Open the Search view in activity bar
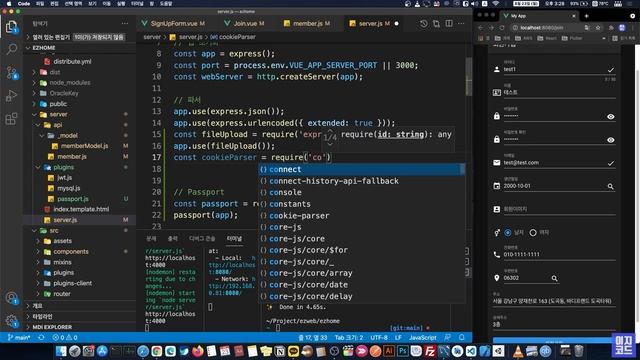This screenshot has height=360, width=640. tap(11, 49)
